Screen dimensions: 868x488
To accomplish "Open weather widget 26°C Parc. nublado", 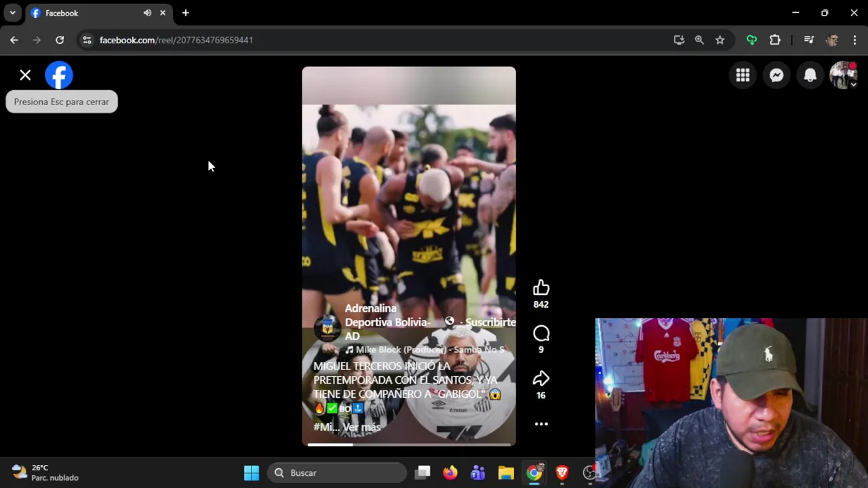I will coord(46,473).
